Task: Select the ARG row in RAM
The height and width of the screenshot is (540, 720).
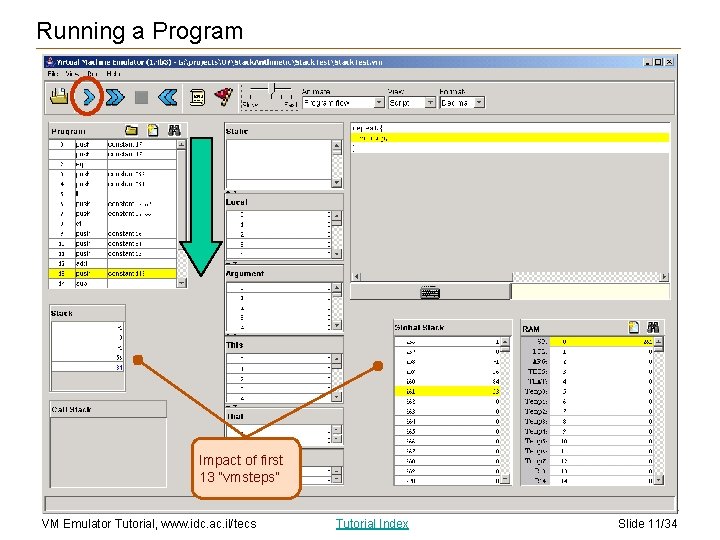Action: [587, 362]
